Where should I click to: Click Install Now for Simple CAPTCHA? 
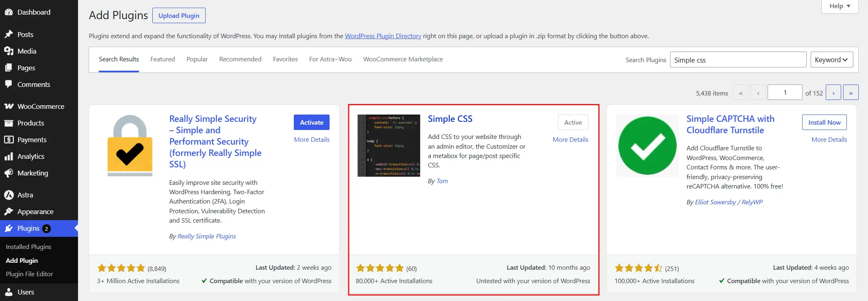(x=825, y=122)
